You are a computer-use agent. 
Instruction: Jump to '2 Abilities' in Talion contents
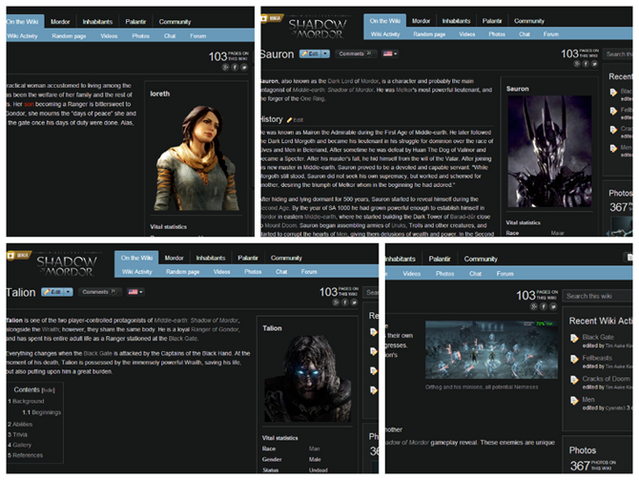(20, 424)
